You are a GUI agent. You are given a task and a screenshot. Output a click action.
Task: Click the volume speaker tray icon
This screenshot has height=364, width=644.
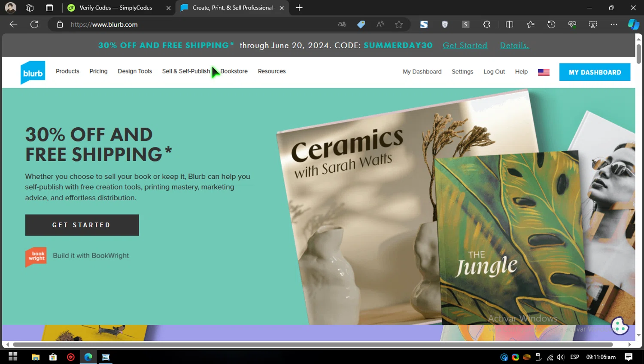(560, 357)
